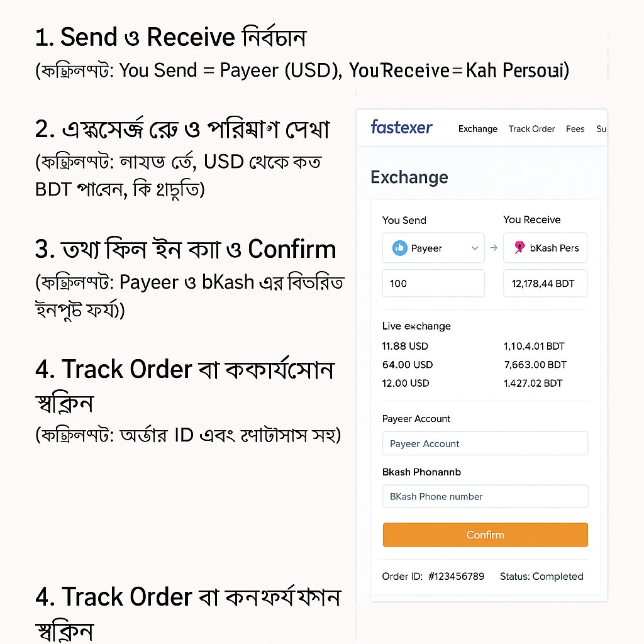Click the pink bKash logo icon
Viewport: 644px width, 644px height.
tap(519, 247)
